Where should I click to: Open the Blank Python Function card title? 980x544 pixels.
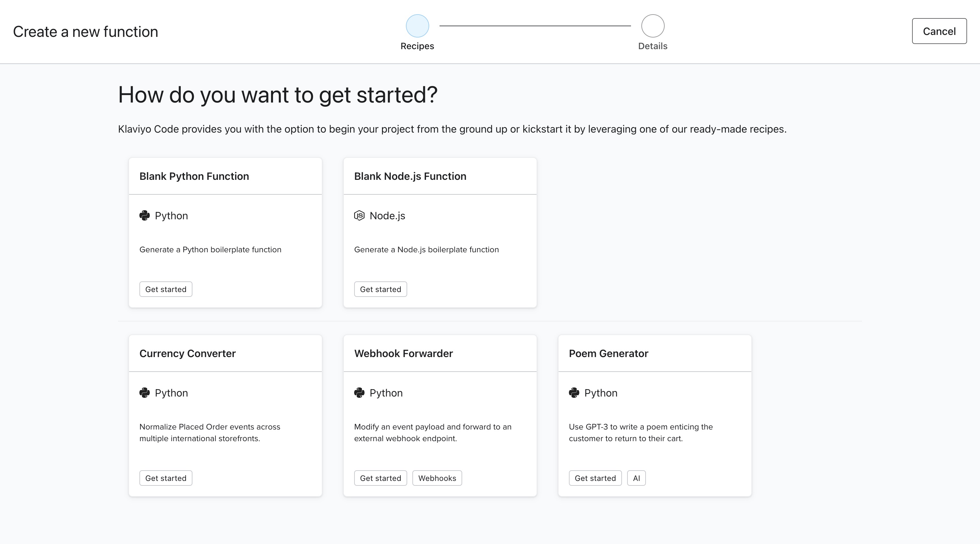pyautogui.click(x=194, y=177)
